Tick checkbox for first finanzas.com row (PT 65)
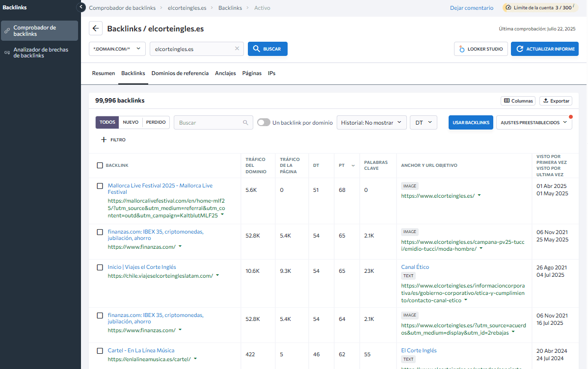Viewport: 588px width, 369px height. pos(100,232)
